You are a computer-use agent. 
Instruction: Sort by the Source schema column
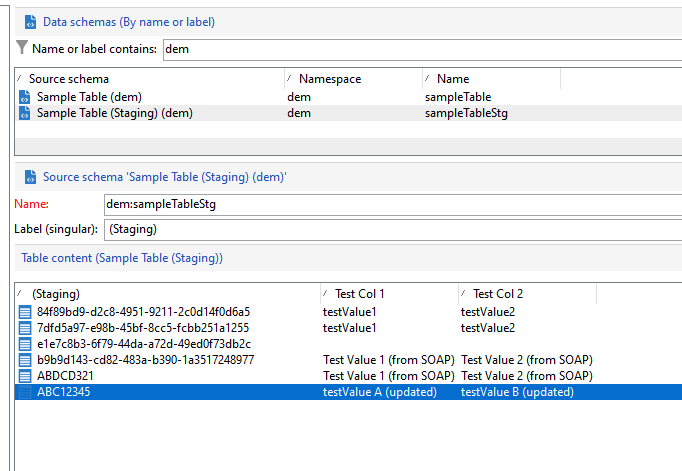pyautogui.click(x=150, y=79)
